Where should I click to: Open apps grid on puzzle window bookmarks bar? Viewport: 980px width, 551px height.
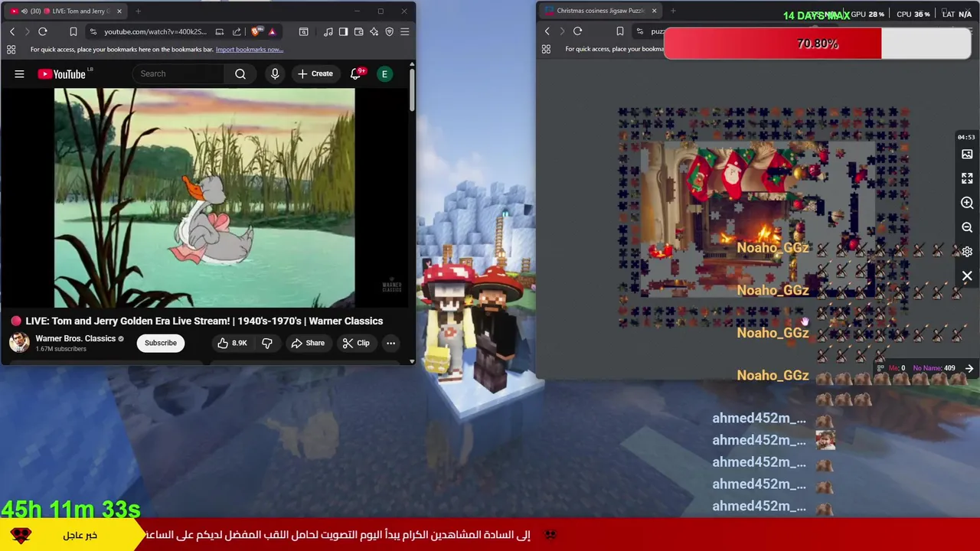point(546,49)
